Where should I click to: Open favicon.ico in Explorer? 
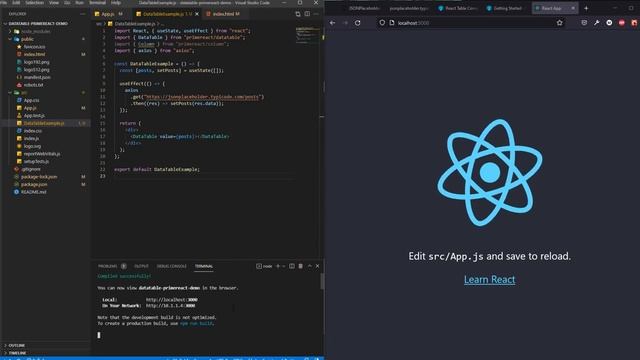tap(34, 47)
